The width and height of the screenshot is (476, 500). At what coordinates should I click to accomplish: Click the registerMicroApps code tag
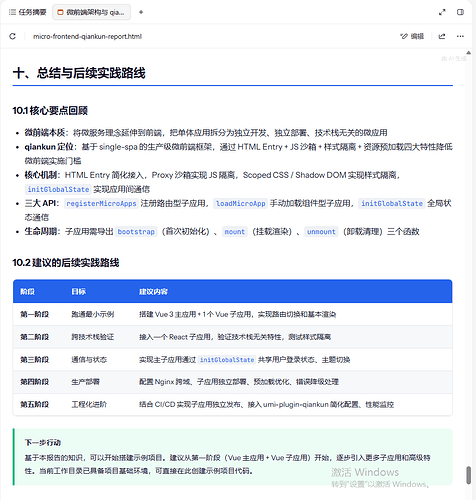pos(101,203)
